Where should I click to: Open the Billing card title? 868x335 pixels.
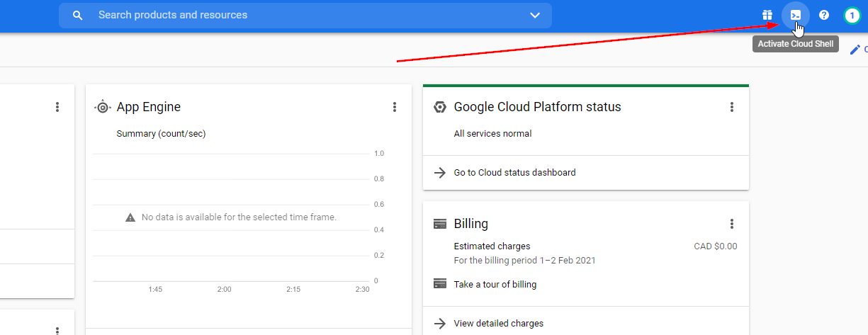coord(471,224)
